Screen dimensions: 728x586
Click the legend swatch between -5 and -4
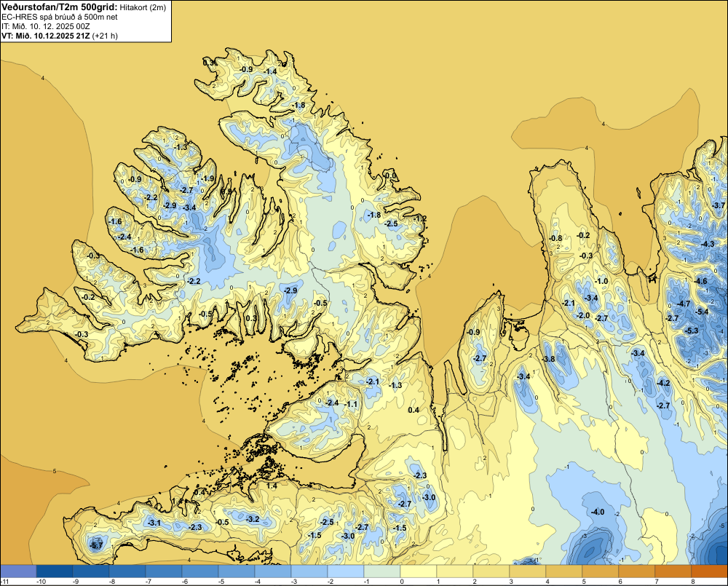[x=237, y=571]
